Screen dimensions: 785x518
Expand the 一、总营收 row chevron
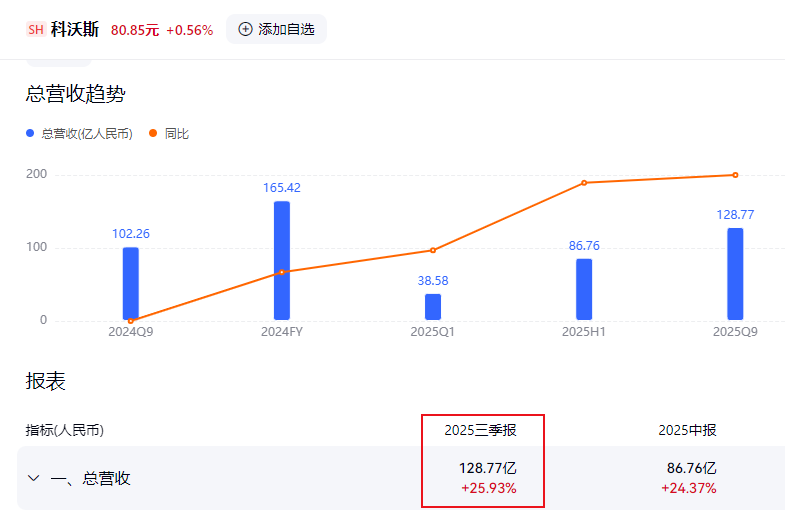34,478
